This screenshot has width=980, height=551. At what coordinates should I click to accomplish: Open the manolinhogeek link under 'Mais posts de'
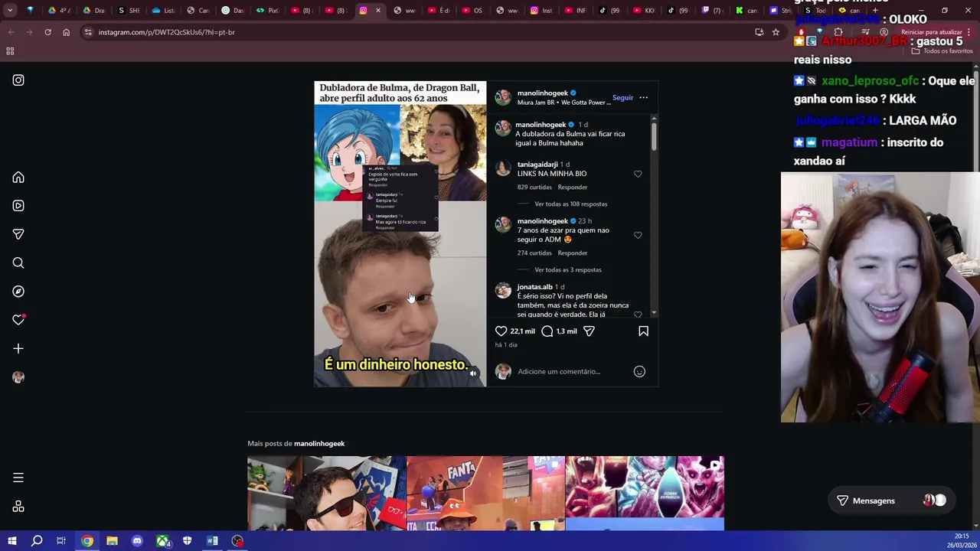(x=319, y=444)
